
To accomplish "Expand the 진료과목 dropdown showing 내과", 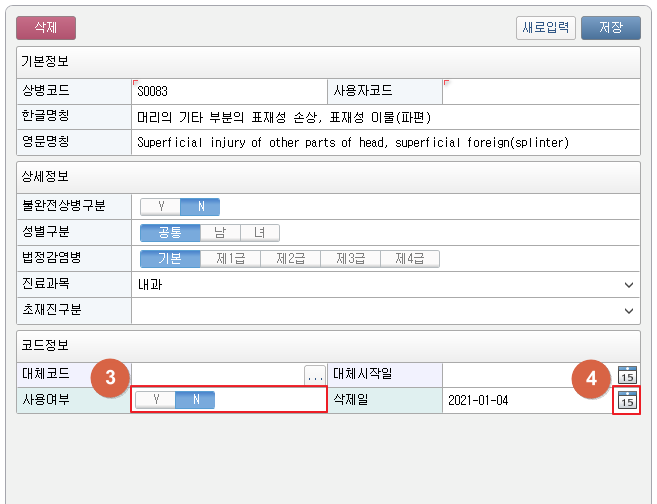I will pyautogui.click(x=628, y=285).
